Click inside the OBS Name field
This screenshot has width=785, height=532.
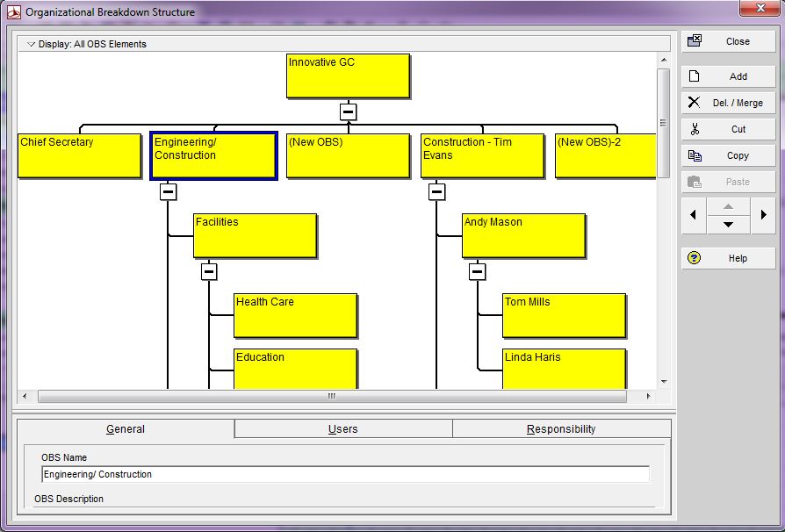click(346, 474)
